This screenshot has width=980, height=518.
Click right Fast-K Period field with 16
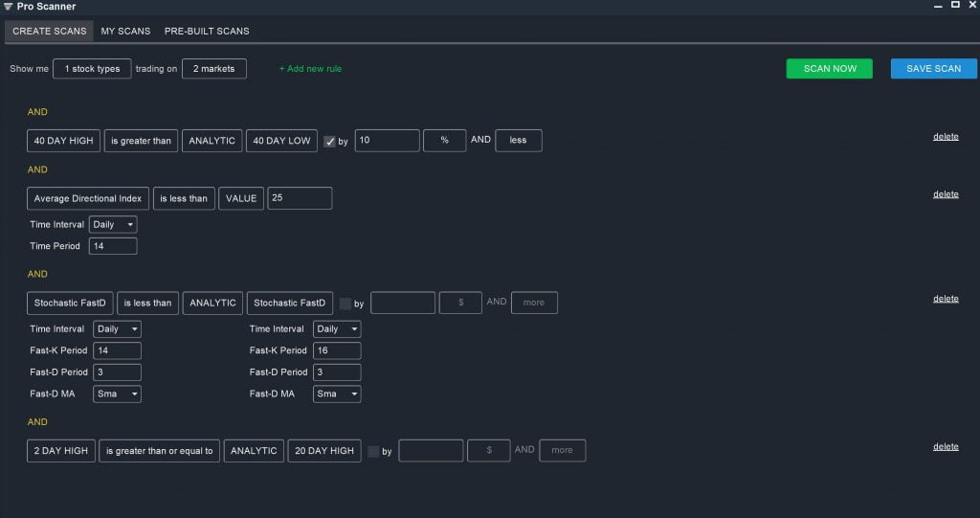(x=337, y=350)
